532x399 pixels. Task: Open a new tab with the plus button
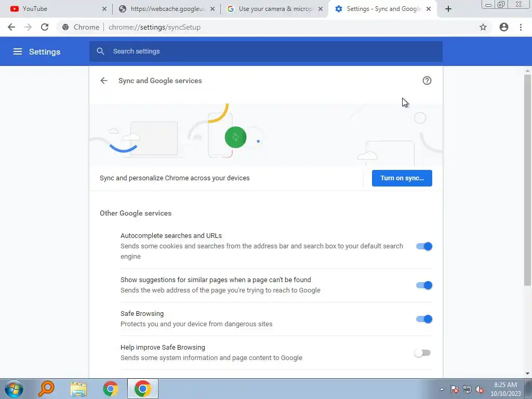[448, 9]
